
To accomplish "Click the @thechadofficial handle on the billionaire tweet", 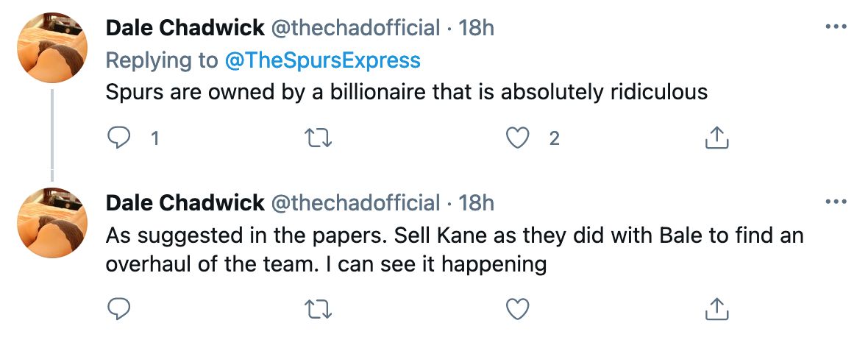I will (x=356, y=28).
